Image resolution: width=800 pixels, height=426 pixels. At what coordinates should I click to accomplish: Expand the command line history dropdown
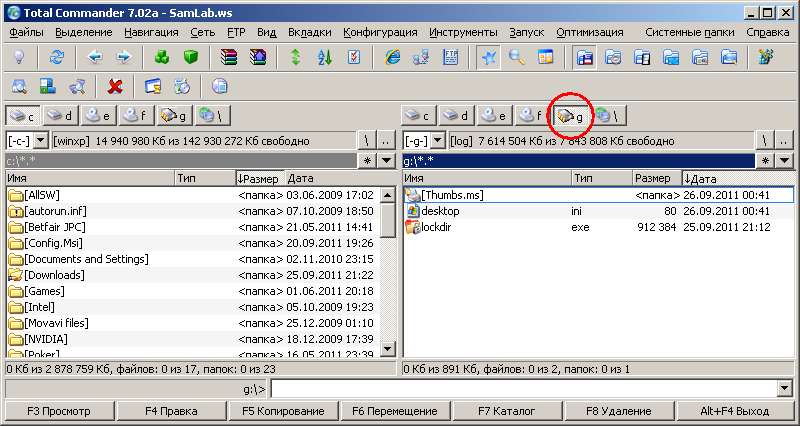point(785,389)
